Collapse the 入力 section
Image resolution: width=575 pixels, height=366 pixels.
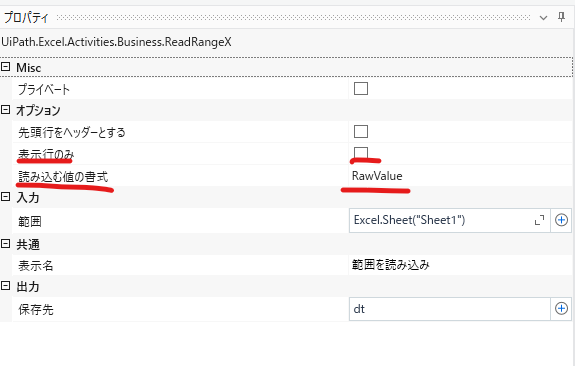pyautogui.click(x=6, y=197)
